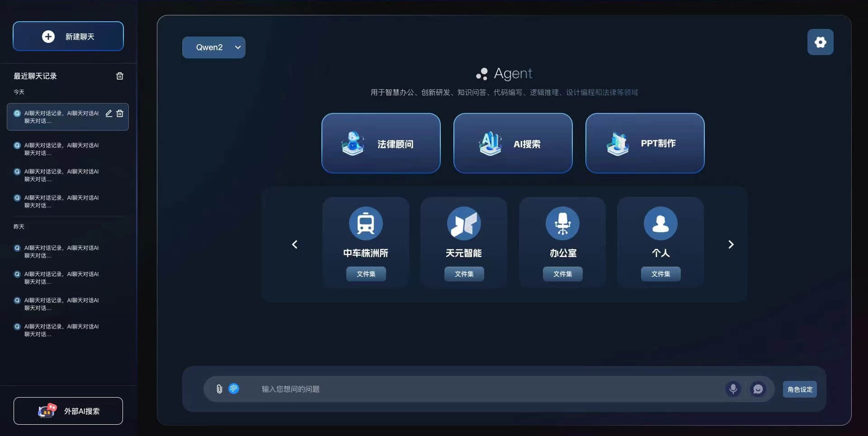Click the paperclip attachment icon
Image resolution: width=868 pixels, height=436 pixels.
pyautogui.click(x=219, y=389)
